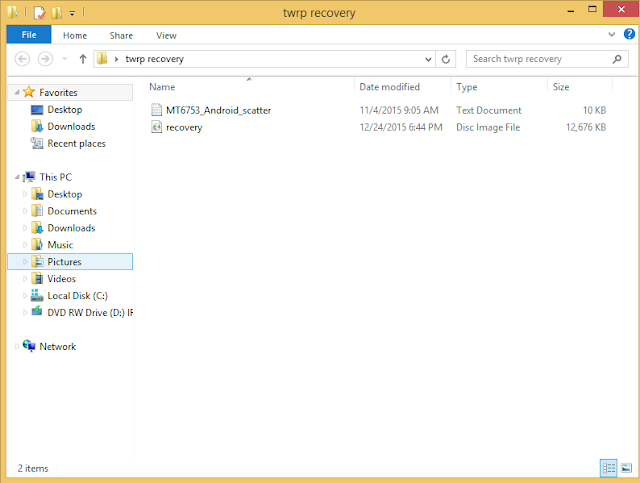This screenshot has height=483, width=640.
Task: Click the Local Disk (C:) drive icon
Action: coord(37,295)
